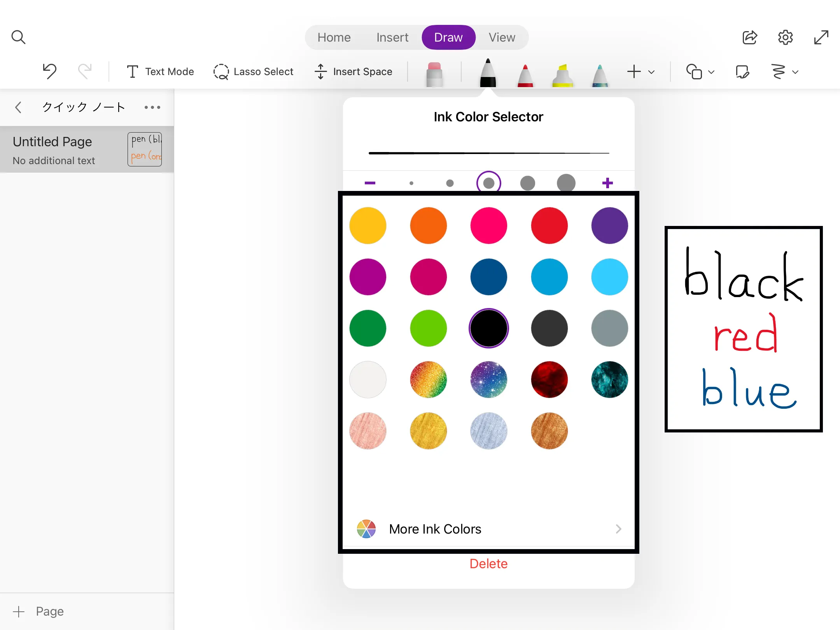The image size is (840, 630).
Task: Open More Ink Colors
Action: [435, 529]
